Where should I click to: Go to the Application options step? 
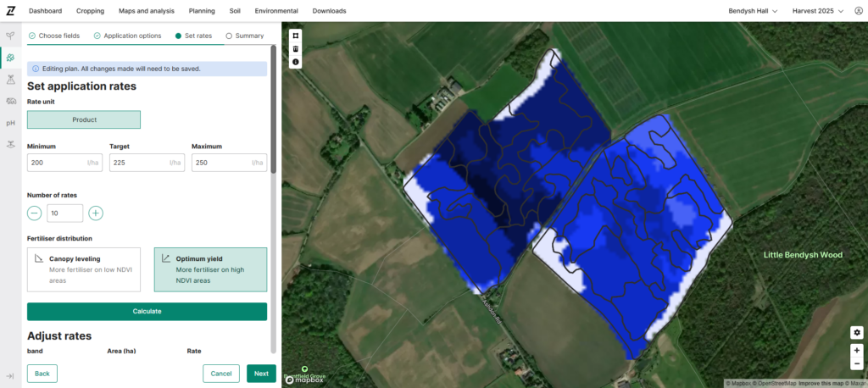tap(127, 36)
